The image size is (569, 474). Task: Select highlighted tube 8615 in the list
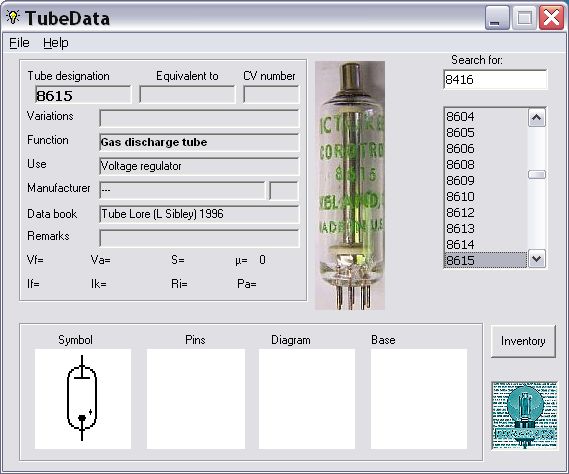click(486, 260)
